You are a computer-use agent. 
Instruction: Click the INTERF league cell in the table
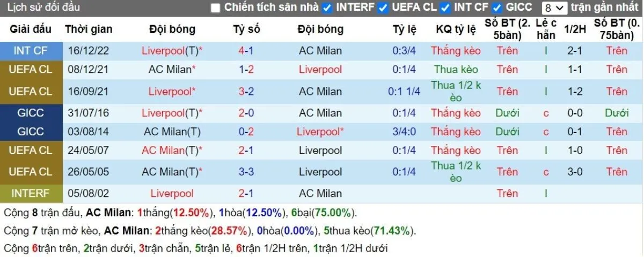(31, 193)
